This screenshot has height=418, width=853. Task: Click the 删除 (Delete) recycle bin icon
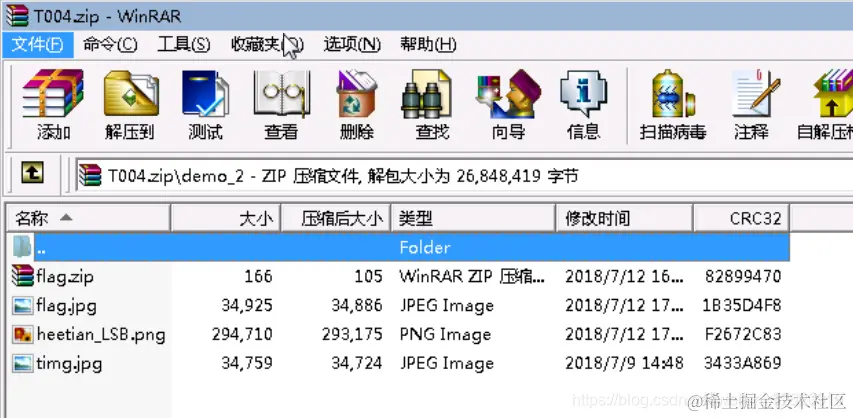click(357, 94)
